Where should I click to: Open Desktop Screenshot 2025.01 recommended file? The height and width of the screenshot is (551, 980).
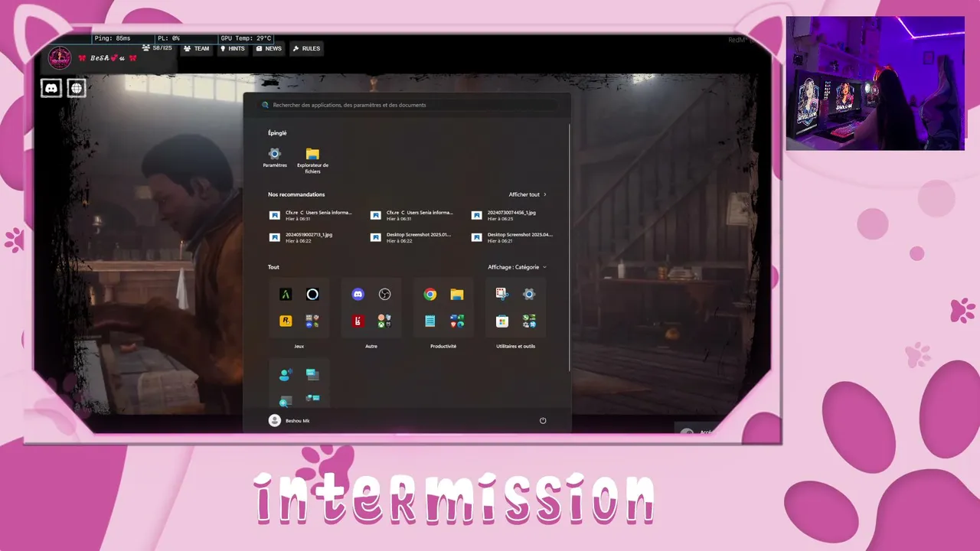(x=413, y=238)
